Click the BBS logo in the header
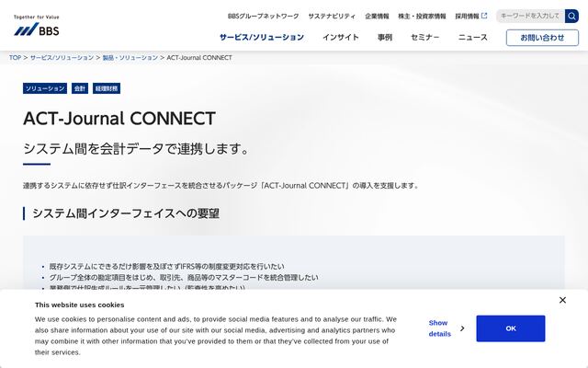 point(37,26)
